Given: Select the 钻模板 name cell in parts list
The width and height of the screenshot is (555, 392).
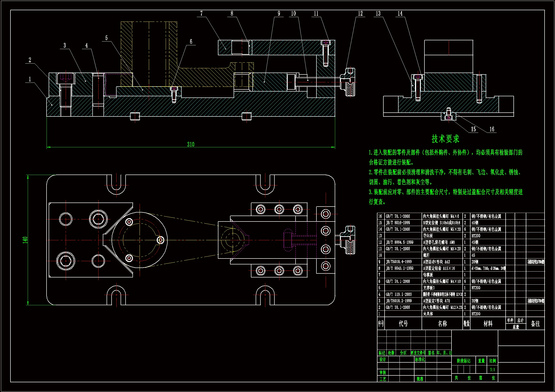Looking at the screenshot, I should 428,275.
